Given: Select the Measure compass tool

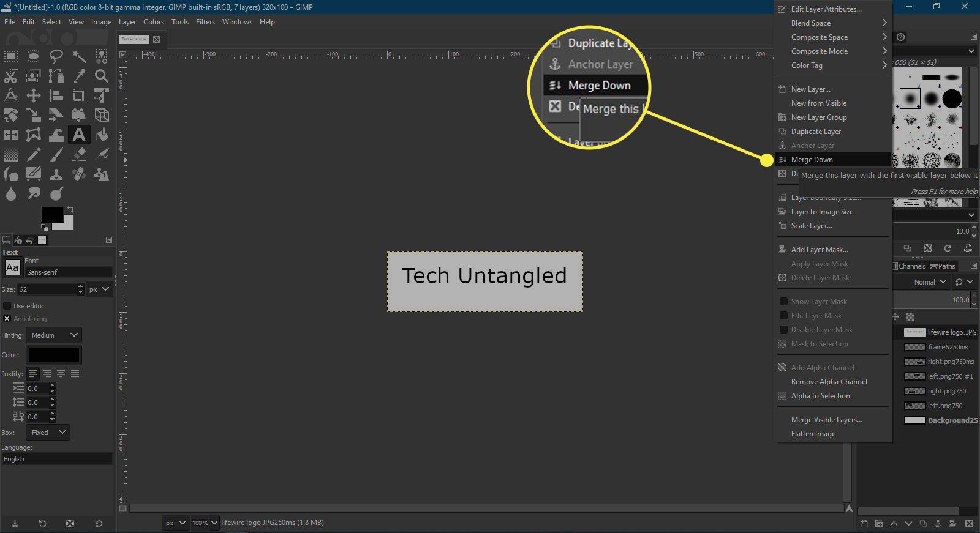Looking at the screenshot, I should tap(11, 95).
